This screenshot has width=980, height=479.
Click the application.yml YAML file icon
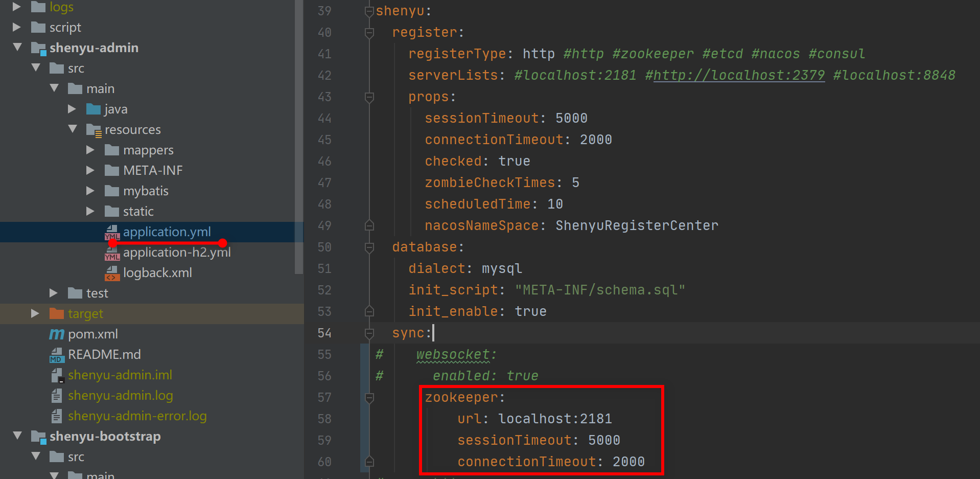112,233
